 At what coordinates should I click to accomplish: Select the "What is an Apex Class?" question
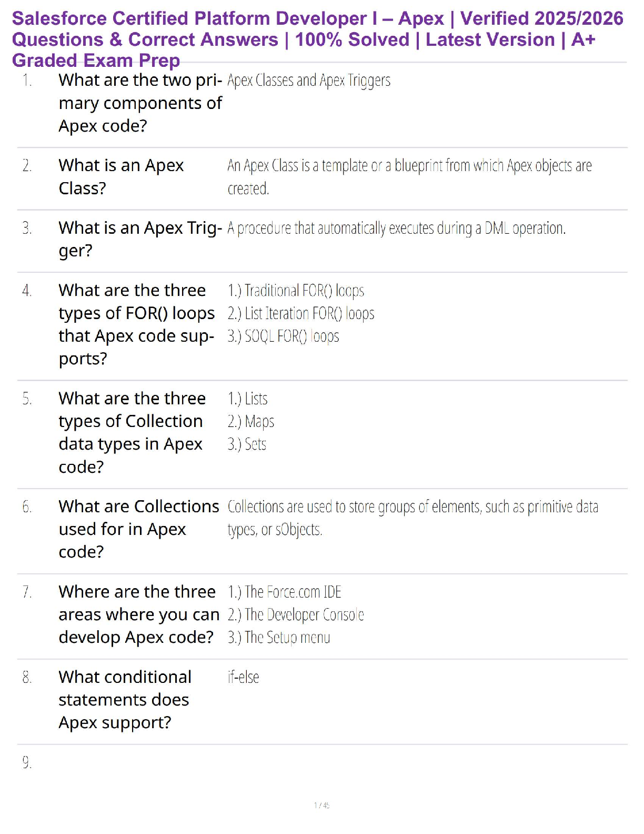point(121,176)
